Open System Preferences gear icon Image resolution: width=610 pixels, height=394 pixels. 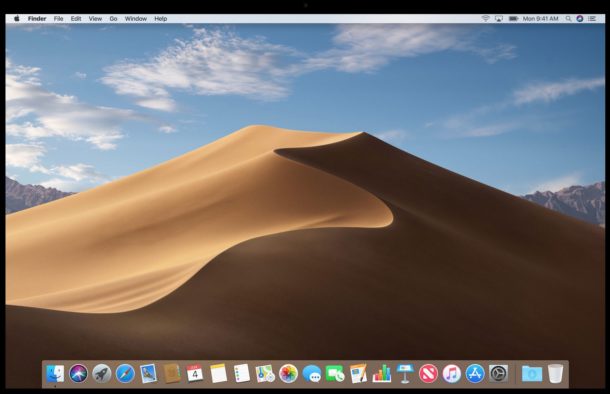tap(498, 373)
